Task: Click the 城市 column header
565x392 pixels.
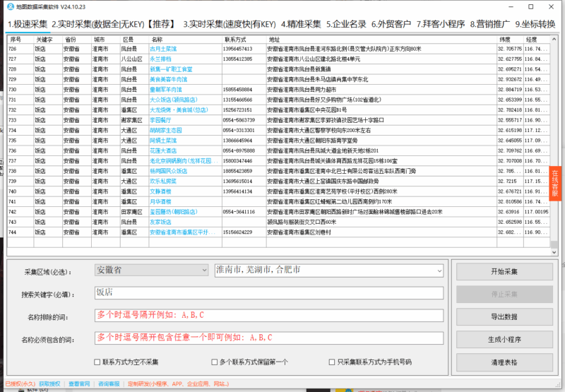Action: click(105, 40)
